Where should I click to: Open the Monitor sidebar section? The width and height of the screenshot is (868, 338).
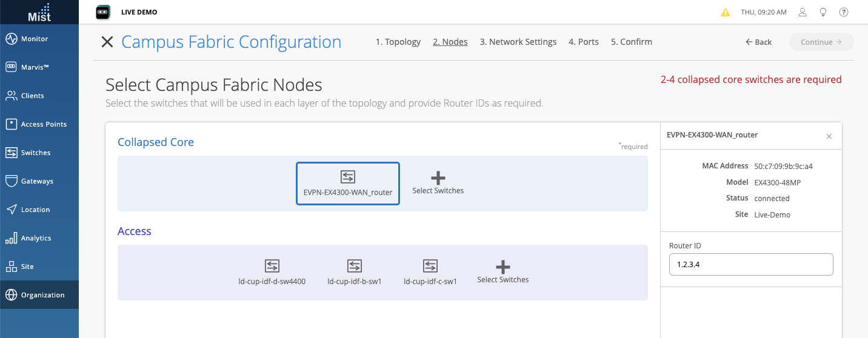35,39
